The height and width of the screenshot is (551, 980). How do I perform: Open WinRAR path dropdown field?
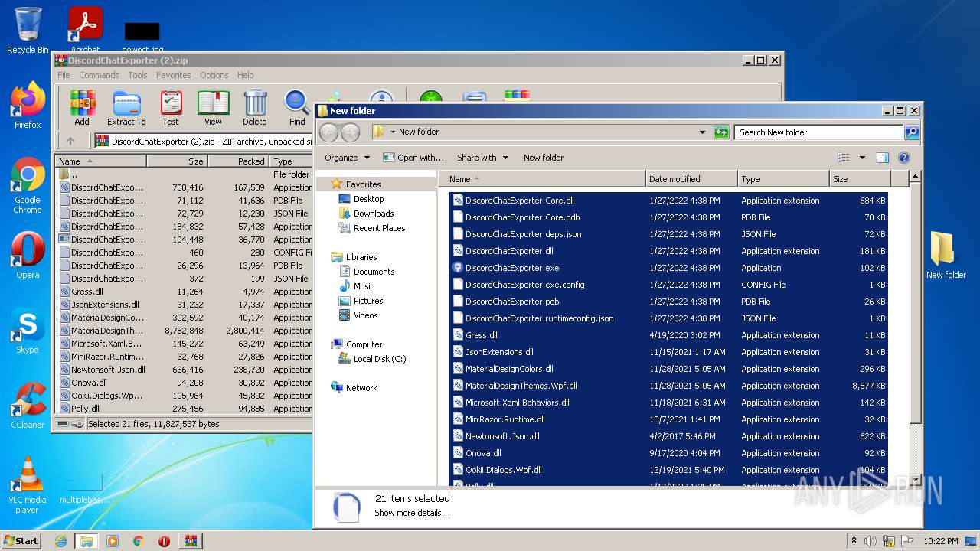coord(203,141)
